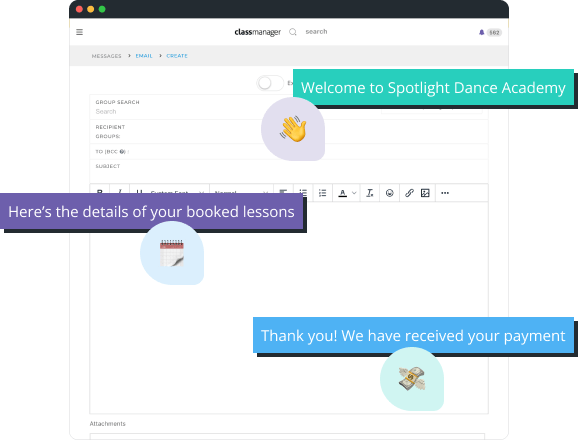Click the Create breadcrumb

click(x=177, y=56)
